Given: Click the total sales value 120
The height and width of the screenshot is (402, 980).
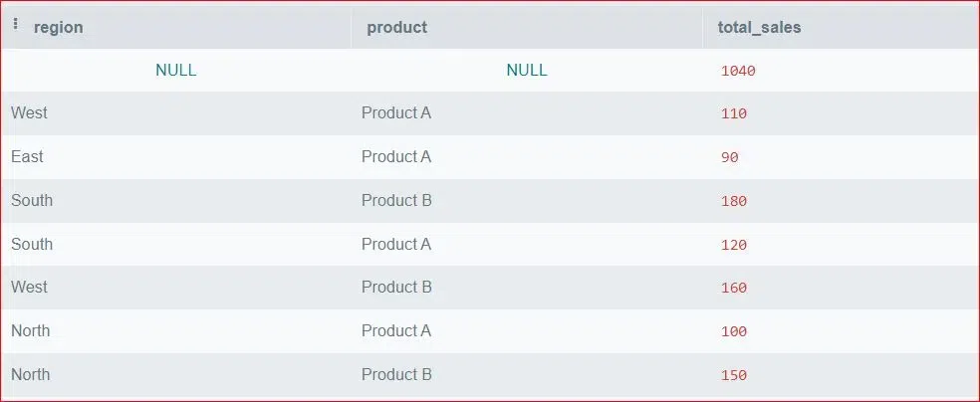Looking at the screenshot, I should coord(733,245).
